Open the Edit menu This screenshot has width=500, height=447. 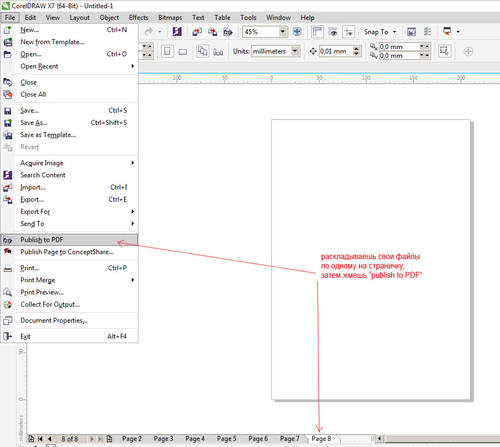tap(30, 18)
